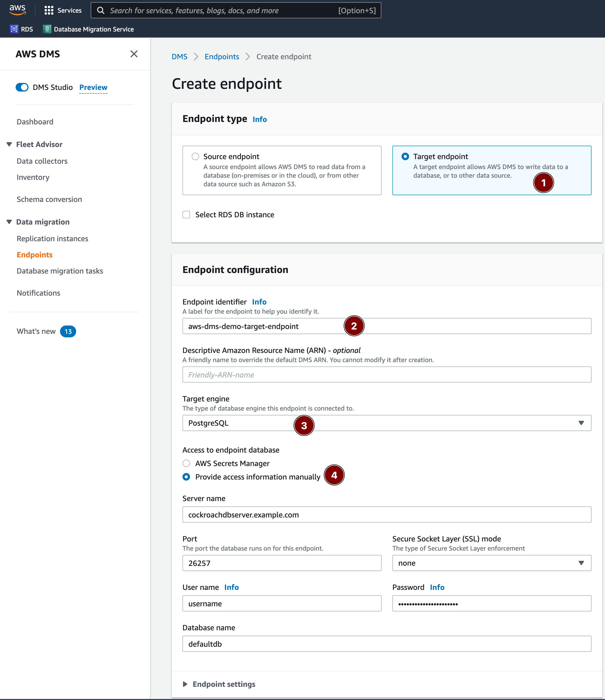Toggle the DMS Studio switch
605x700 pixels.
pyautogui.click(x=22, y=87)
